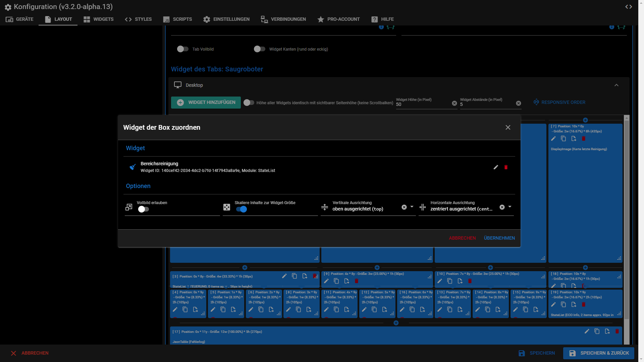
Task: Edit the Bereichsreinigung widget with the pencil icon
Action: 496,167
